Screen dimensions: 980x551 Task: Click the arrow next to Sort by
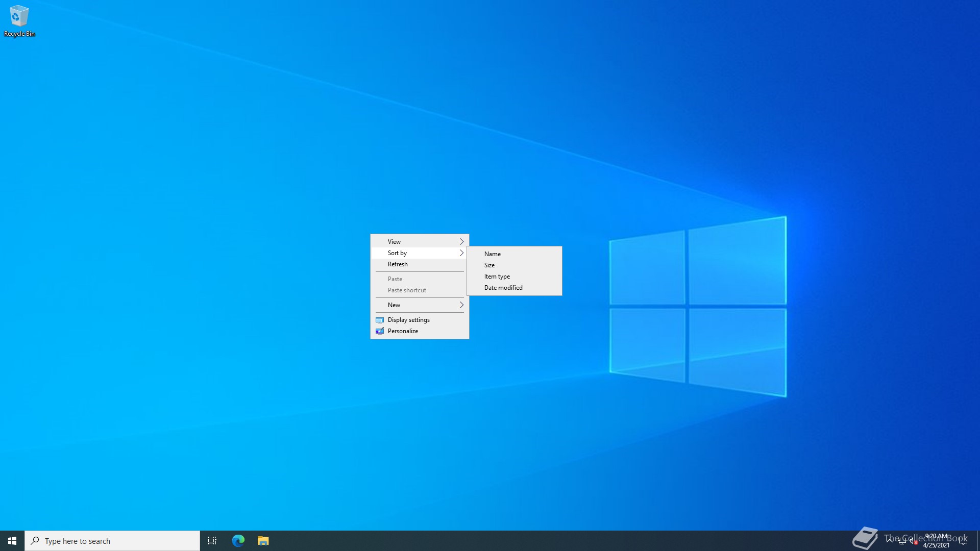point(461,253)
